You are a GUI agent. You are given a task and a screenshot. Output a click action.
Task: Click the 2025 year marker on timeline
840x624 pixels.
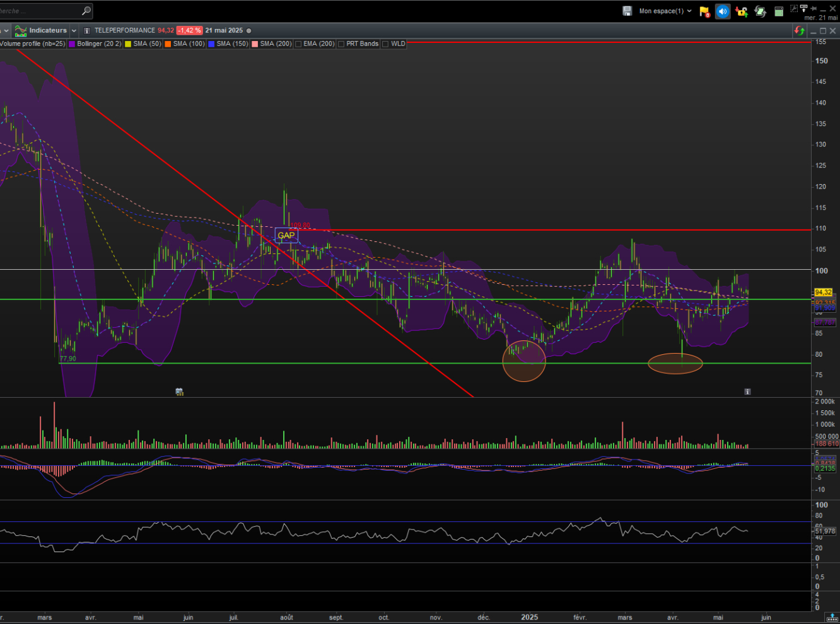click(x=529, y=617)
